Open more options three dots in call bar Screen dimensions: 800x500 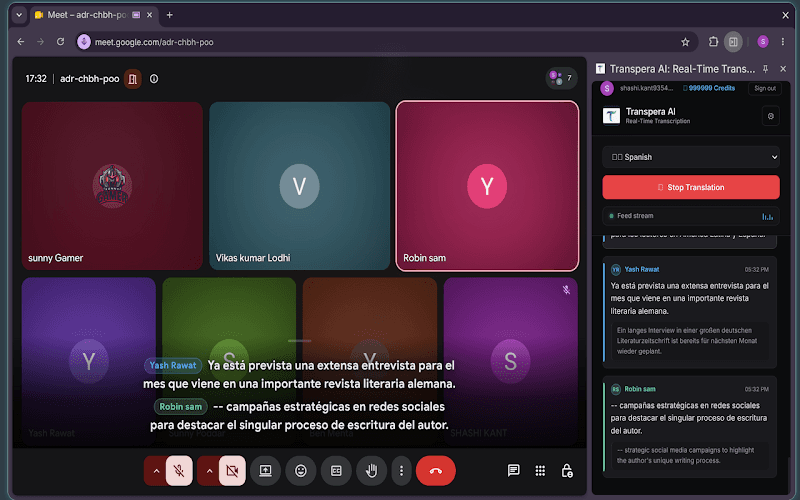click(x=402, y=470)
